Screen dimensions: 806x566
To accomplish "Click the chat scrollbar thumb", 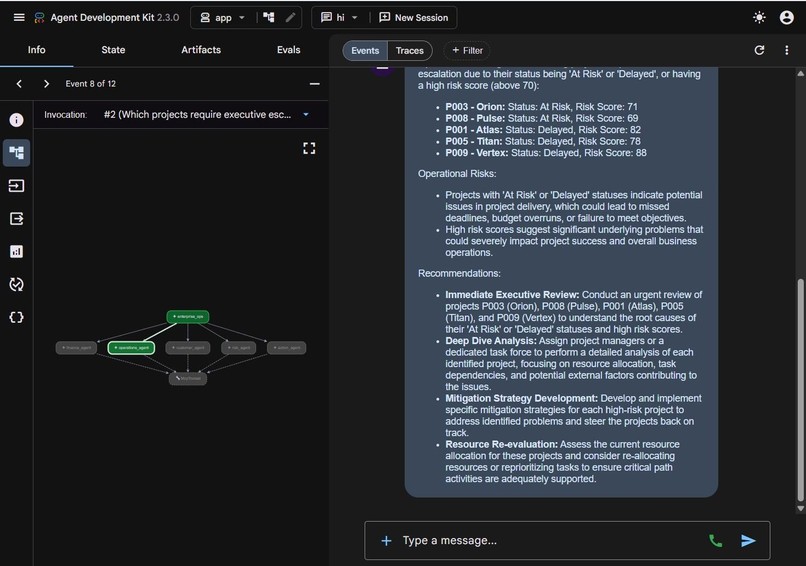I will point(800,390).
